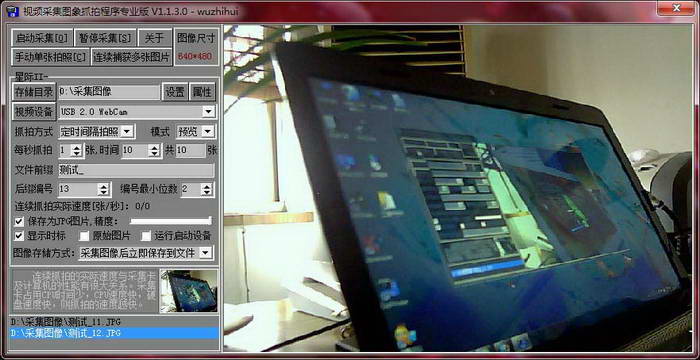Image resolution: width=700 pixels, height=360 pixels.
Task: Click 存储目录 storage directory button
Action: tap(34, 92)
